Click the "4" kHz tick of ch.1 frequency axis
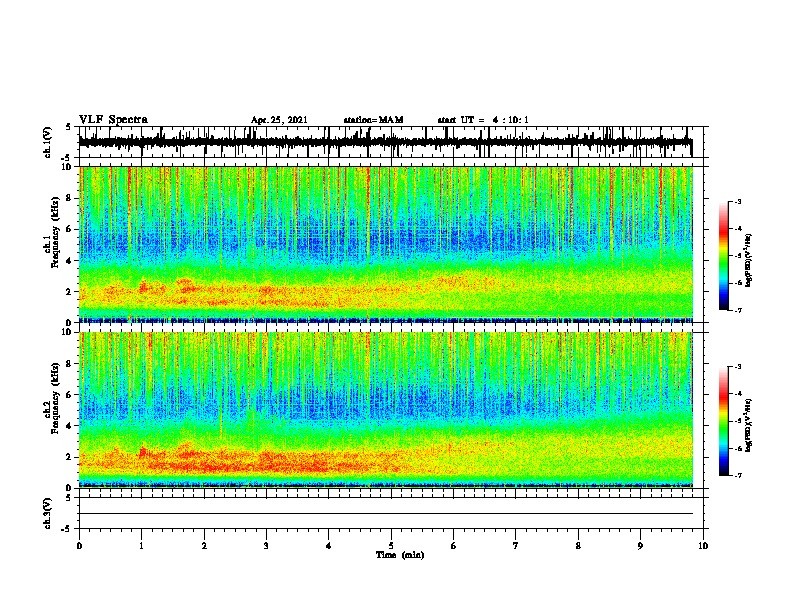Image resolution: width=792 pixels, height=612 pixels. (x=71, y=261)
